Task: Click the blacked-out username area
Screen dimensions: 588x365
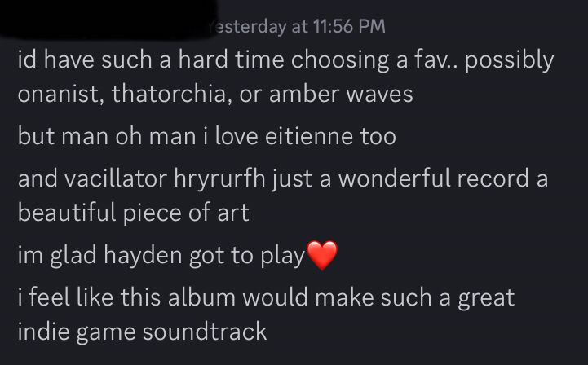Action: pos(107,19)
